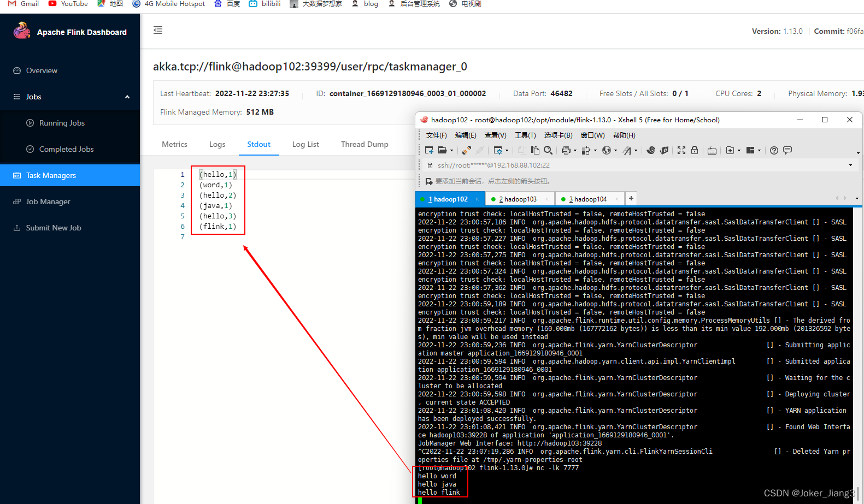Click the Xshell new tab icon
This screenshot has height=504, width=864.
(x=730, y=150)
